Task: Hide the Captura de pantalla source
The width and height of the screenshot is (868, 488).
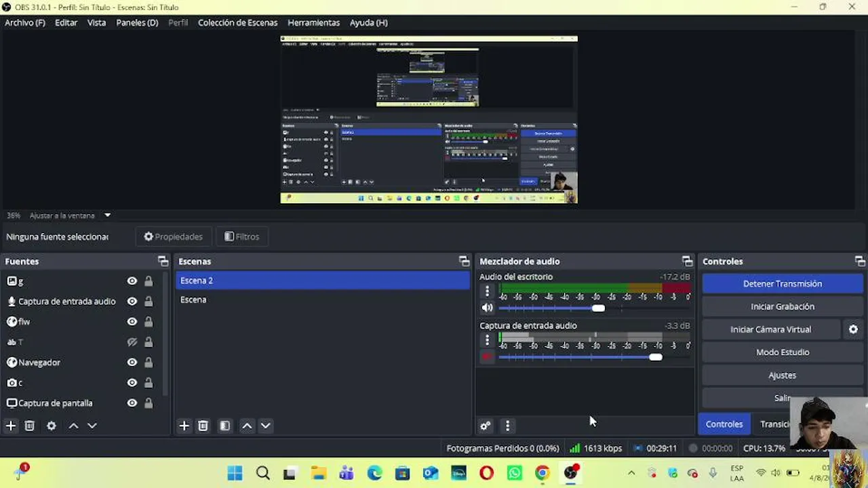Action: pos(132,403)
